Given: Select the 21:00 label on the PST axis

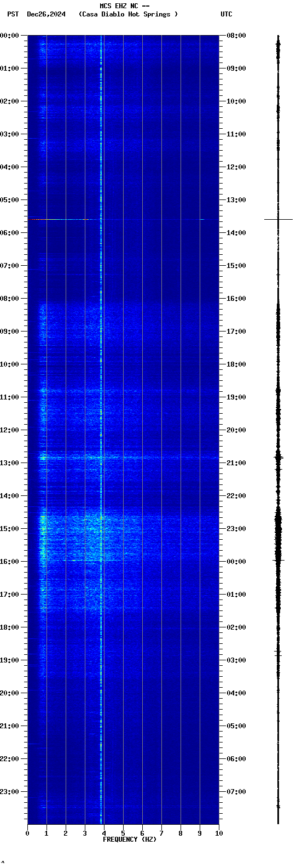Looking at the screenshot, I should 10,726.
